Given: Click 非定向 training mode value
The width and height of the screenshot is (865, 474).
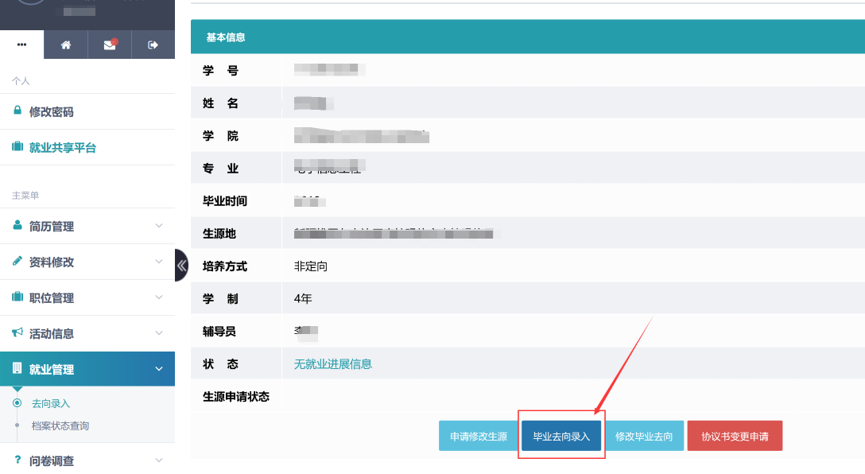Looking at the screenshot, I should pos(311,267).
